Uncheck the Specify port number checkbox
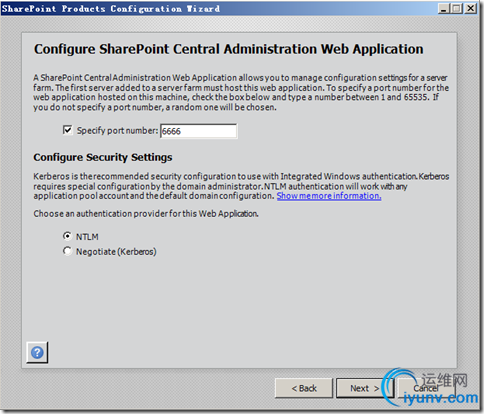Screen dimensions: 484x414 (68, 130)
